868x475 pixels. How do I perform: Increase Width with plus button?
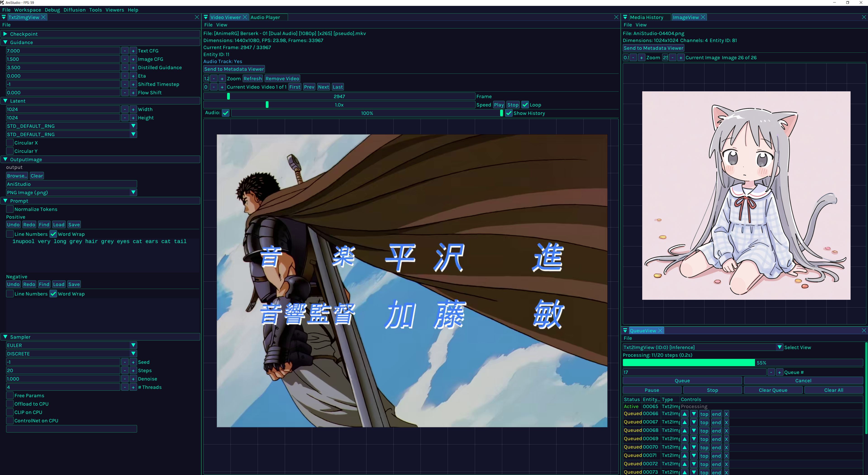[x=133, y=109]
